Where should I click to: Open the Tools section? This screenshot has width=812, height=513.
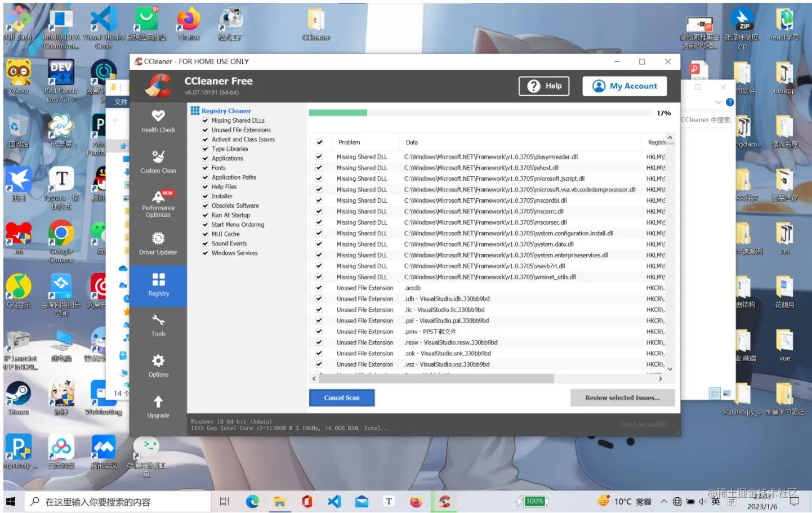tap(158, 325)
